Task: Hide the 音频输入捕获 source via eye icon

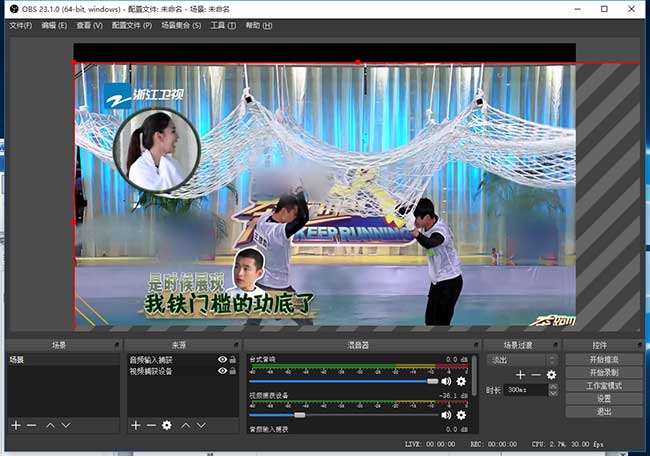Action: [222, 360]
